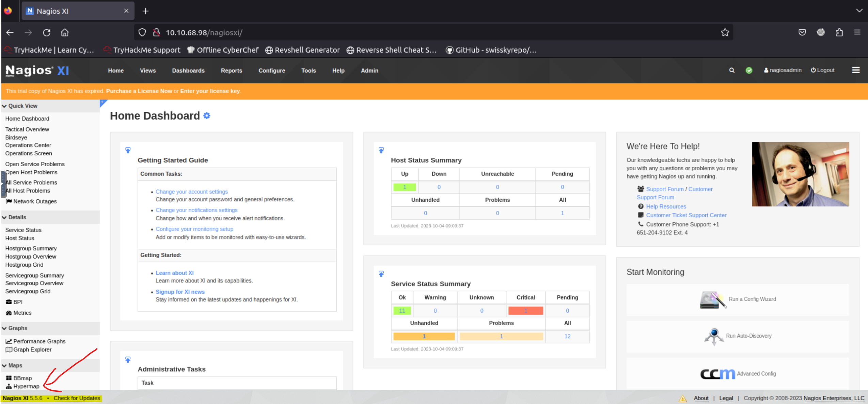Image resolution: width=868 pixels, height=404 pixels.
Task: Click the green Up host count bar
Action: pos(404,187)
